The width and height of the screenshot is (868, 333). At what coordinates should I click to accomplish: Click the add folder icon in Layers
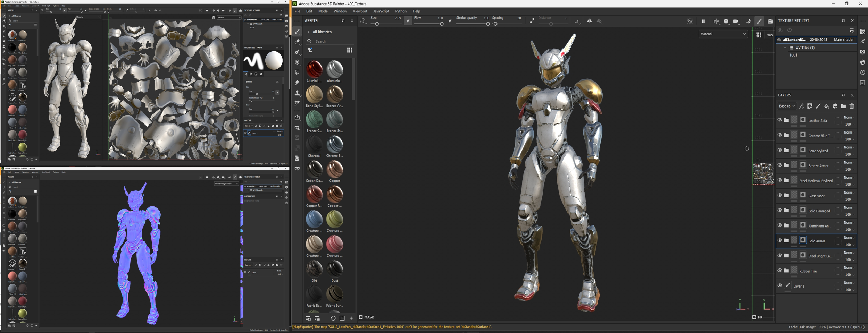(843, 106)
